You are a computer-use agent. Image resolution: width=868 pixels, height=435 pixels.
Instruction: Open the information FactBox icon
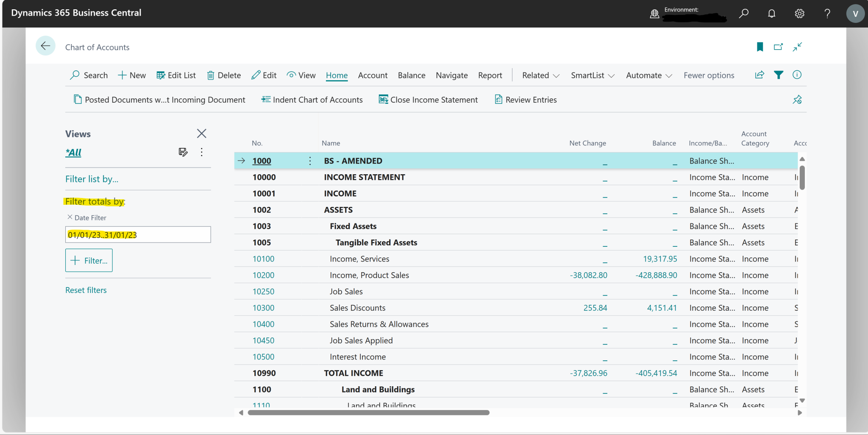[797, 75]
